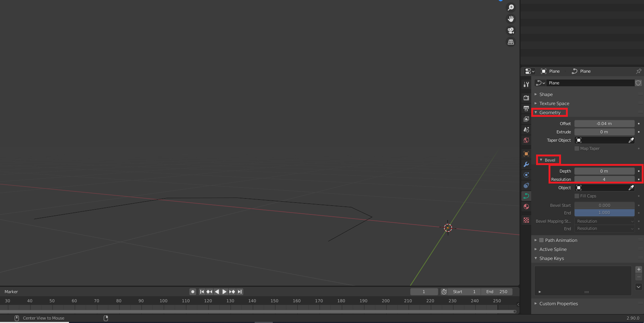This screenshot has height=323, width=644.
Task: Click the Bevel End factor slider
Action: click(604, 213)
